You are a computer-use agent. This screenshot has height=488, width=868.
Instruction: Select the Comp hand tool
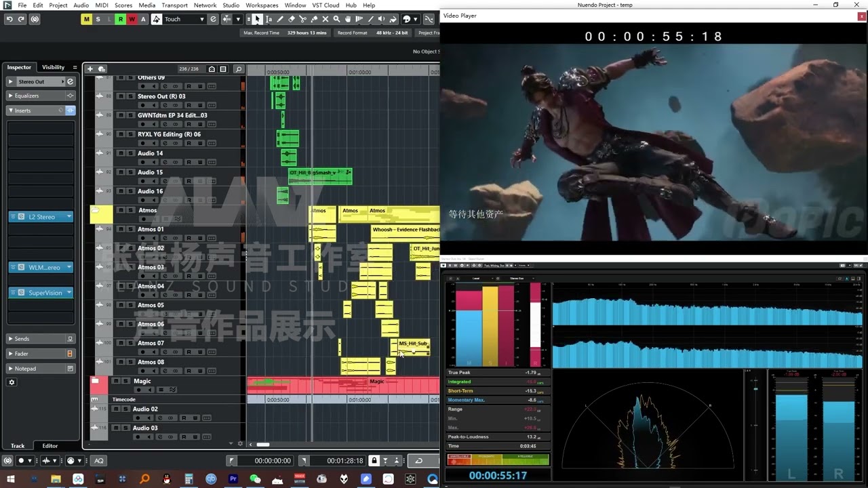[x=348, y=19]
